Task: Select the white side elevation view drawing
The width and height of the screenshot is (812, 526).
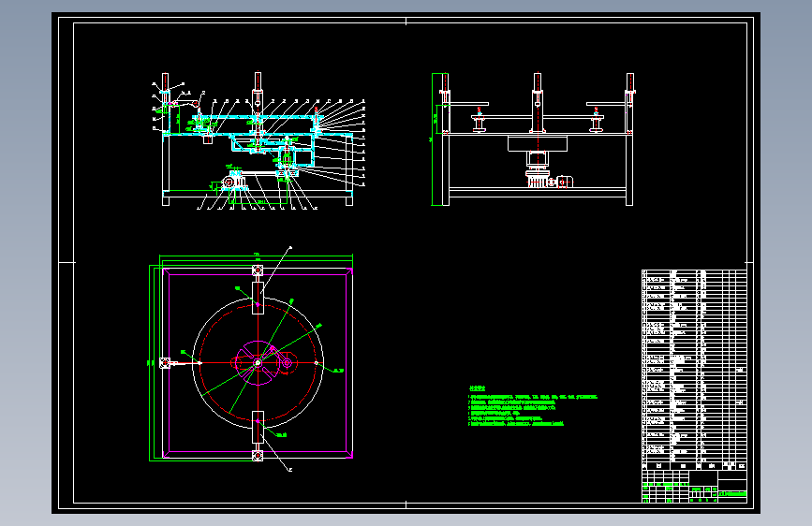Action: (534, 139)
